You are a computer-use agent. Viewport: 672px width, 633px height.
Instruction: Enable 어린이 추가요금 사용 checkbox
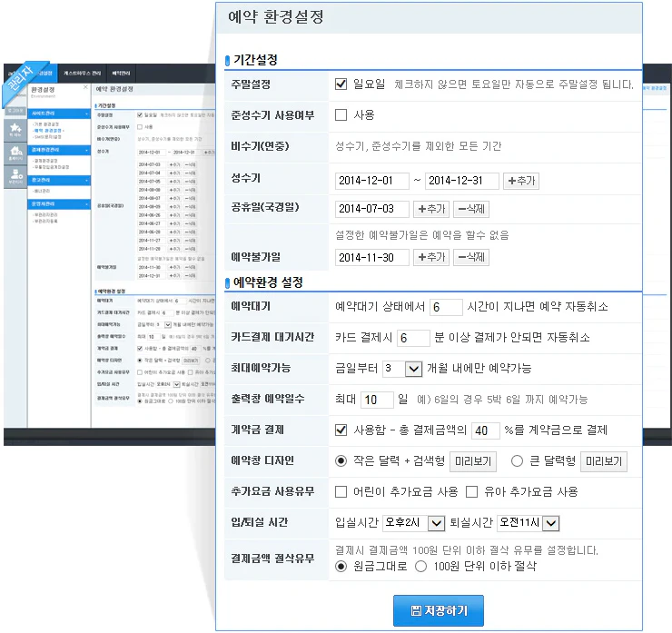[341, 491]
